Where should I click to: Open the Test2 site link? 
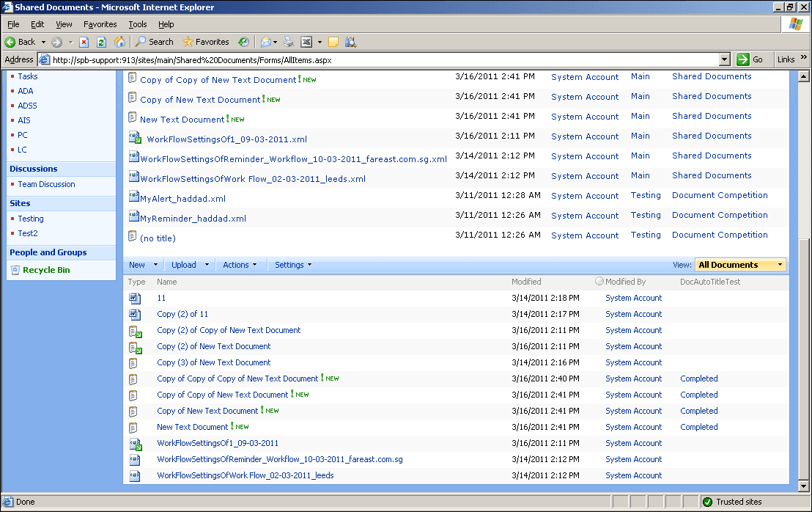pyautogui.click(x=28, y=234)
